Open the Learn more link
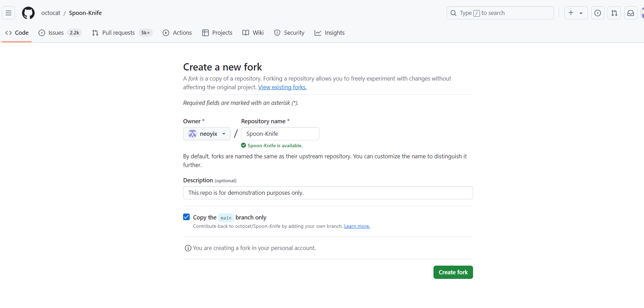644x308 pixels. click(357, 226)
